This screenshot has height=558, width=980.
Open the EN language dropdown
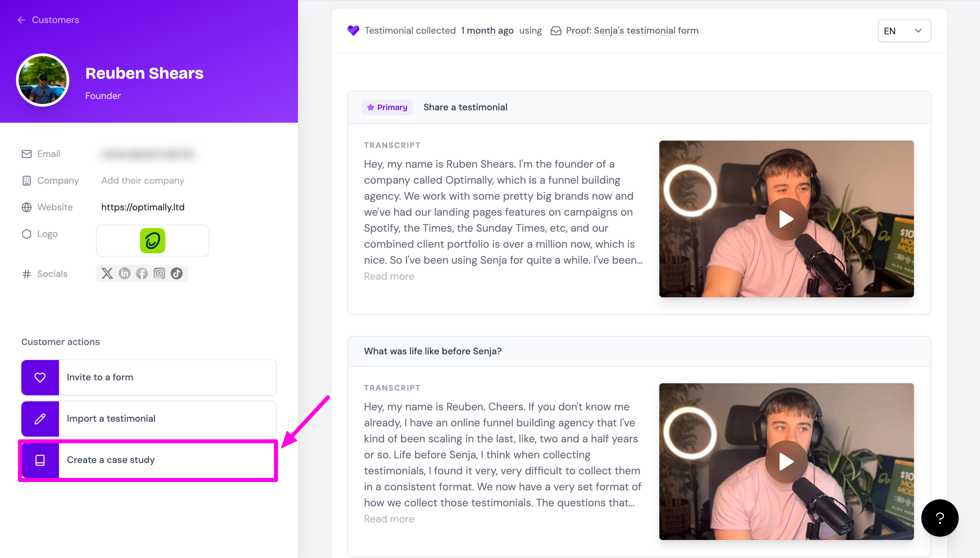point(904,31)
